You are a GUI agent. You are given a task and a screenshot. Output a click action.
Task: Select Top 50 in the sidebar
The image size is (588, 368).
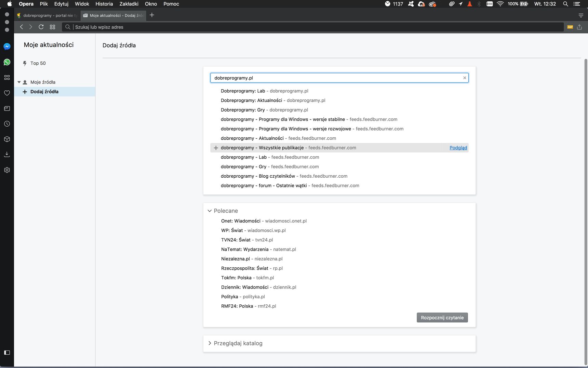(38, 63)
